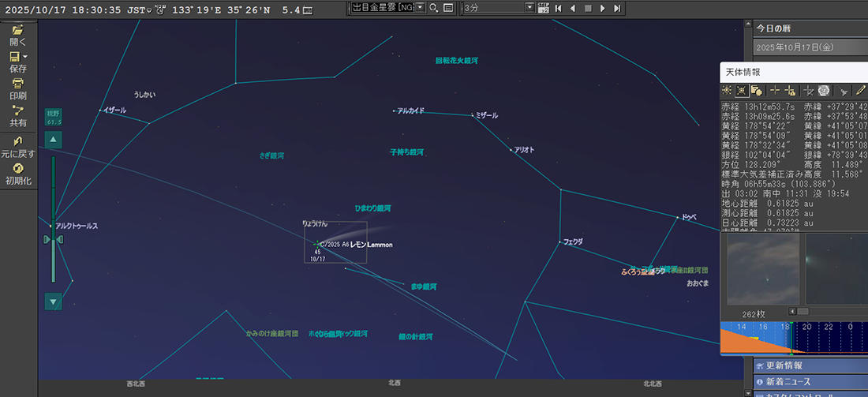The image size is (868, 397).
Task: Toggle the selected center-on-object icon in 天体情報
Action: point(741,91)
